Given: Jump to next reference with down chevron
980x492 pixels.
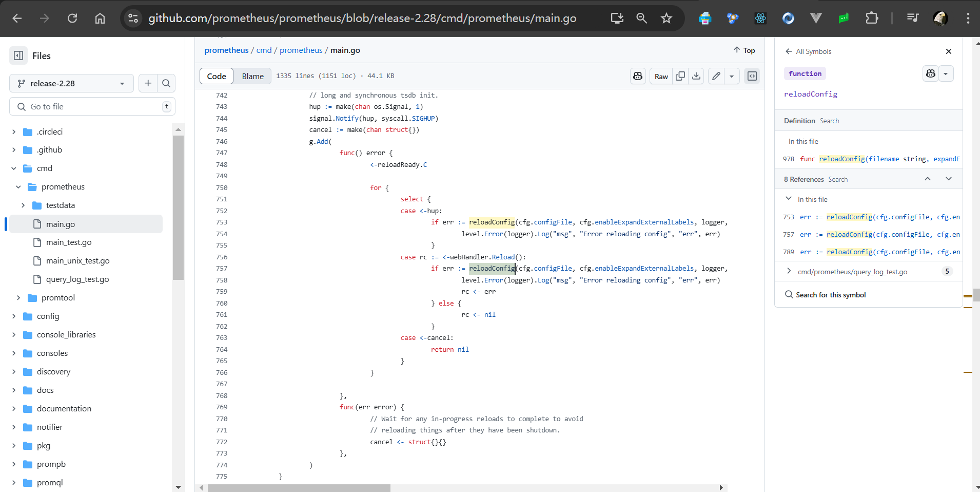Looking at the screenshot, I should pos(949,179).
